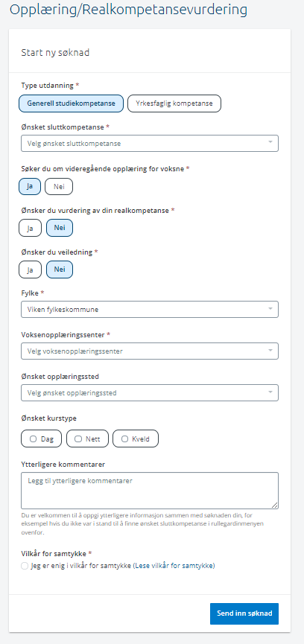Choose Nei for vurdering av realkompetanse
Screen dimensions: 304x644
(x=59, y=228)
